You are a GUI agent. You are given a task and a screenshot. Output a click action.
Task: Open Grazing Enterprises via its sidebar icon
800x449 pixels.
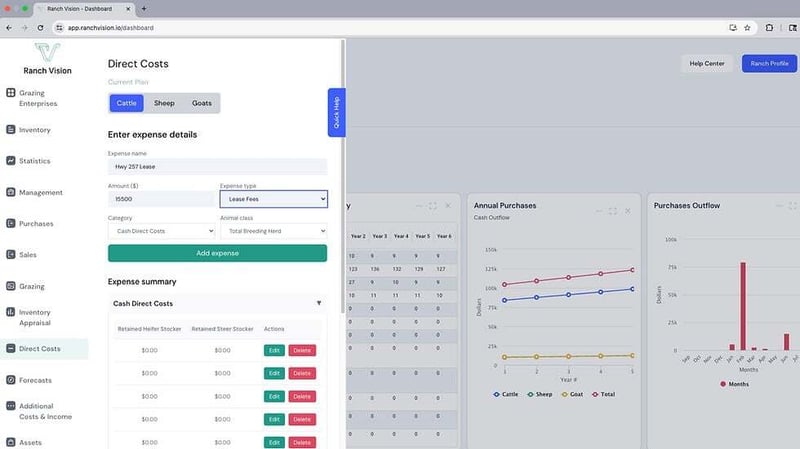(x=11, y=93)
